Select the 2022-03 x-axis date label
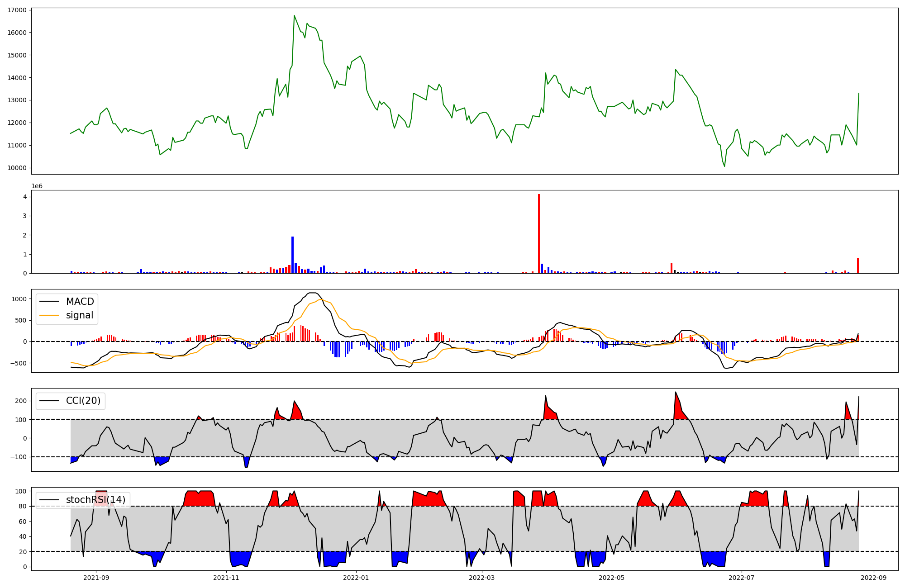Viewport: 905px width, 588px height. click(x=482, y=577)
